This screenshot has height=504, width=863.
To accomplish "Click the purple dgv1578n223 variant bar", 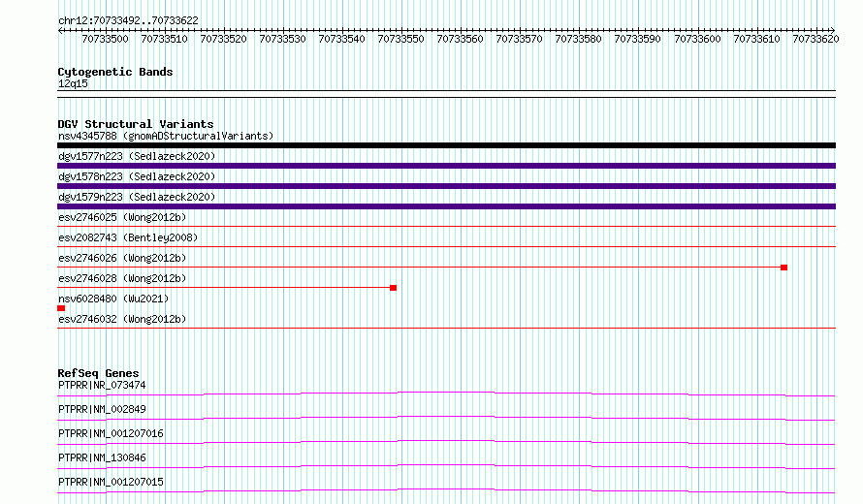I will (x=446, y=186).
